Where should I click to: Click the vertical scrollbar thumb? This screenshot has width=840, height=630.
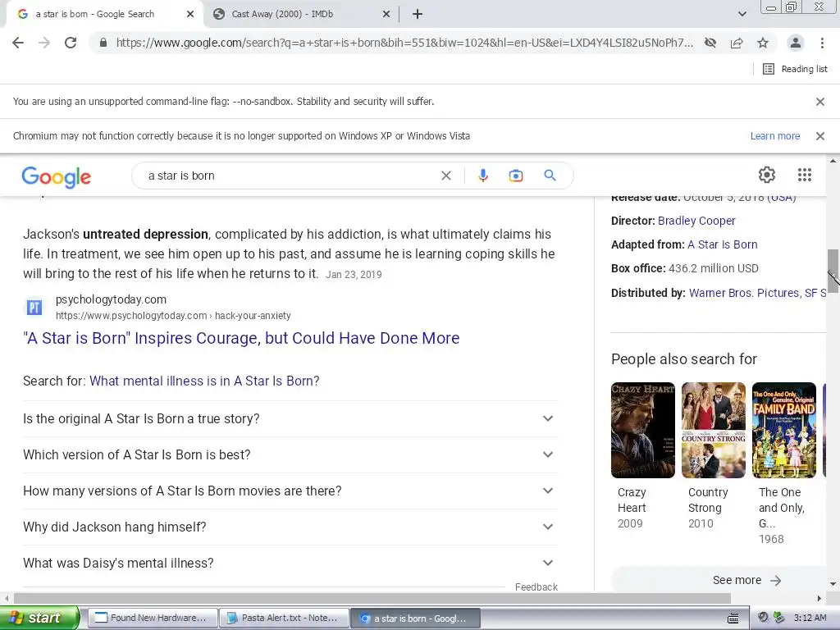(833, 271)
